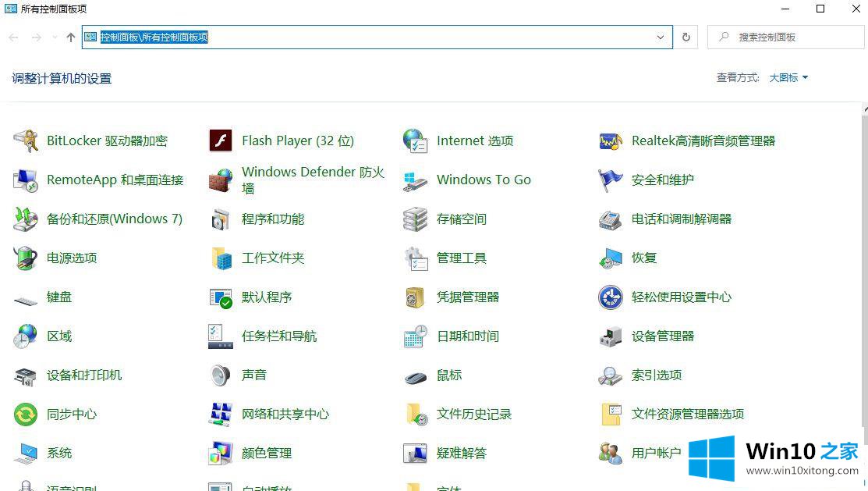Open 索引选项 magnifier icon
The height and width of the screenshot is (491, 868).
pos(610,375)
